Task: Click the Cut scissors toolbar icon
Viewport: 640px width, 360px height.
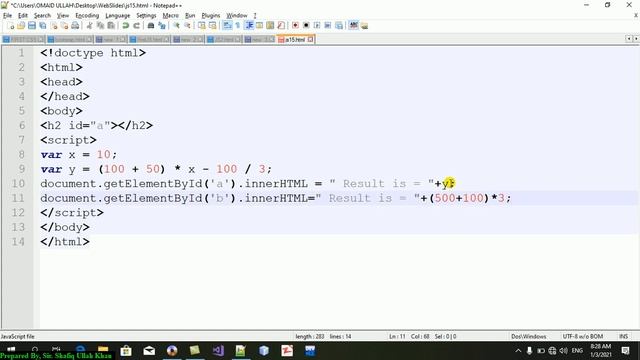Action: 89,26
